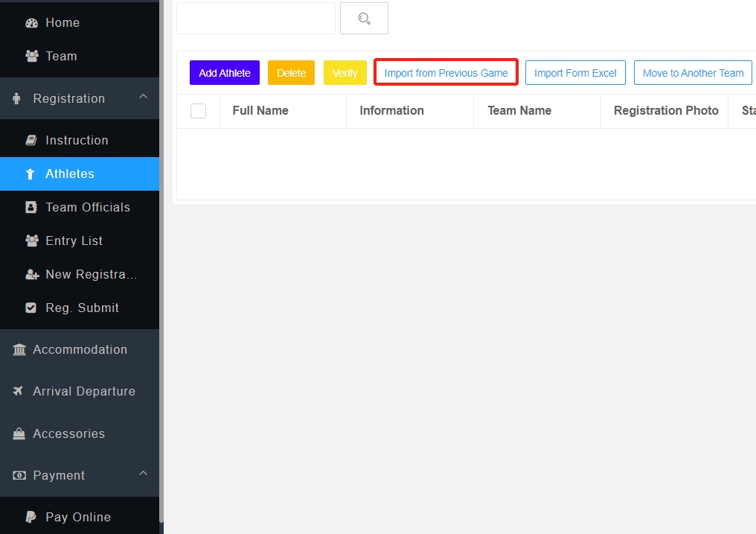This screenshot has width=756, height=534.
Task: Open the Athletes sidebar entry
Action: 71,174
